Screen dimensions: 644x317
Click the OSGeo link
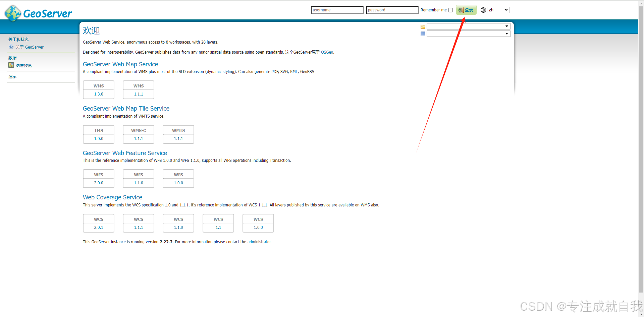tap(327, 52)
